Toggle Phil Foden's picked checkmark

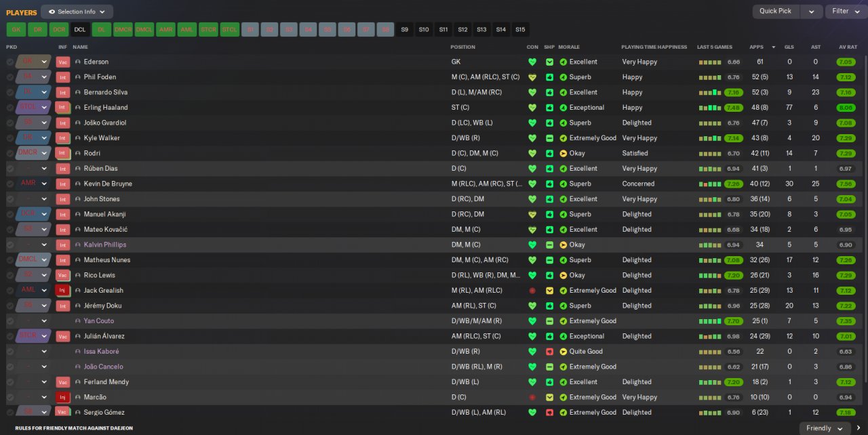click(x=10, y=77)
